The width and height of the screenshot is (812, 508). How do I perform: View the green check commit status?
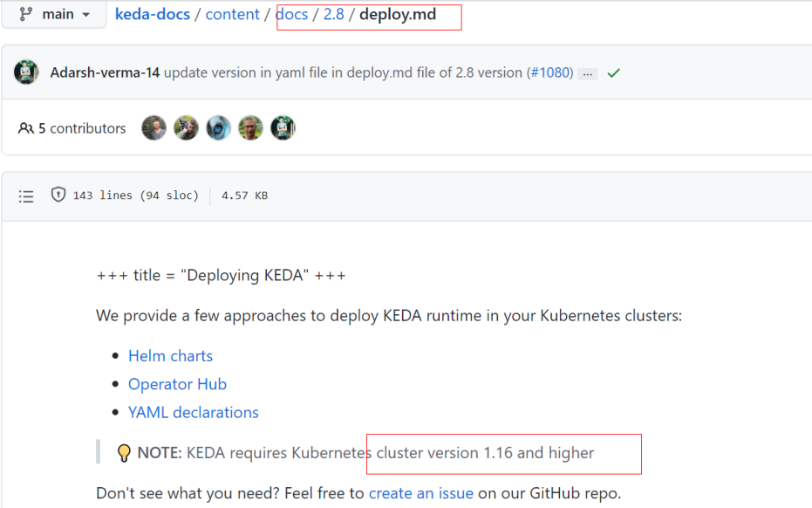pos(614,73)
